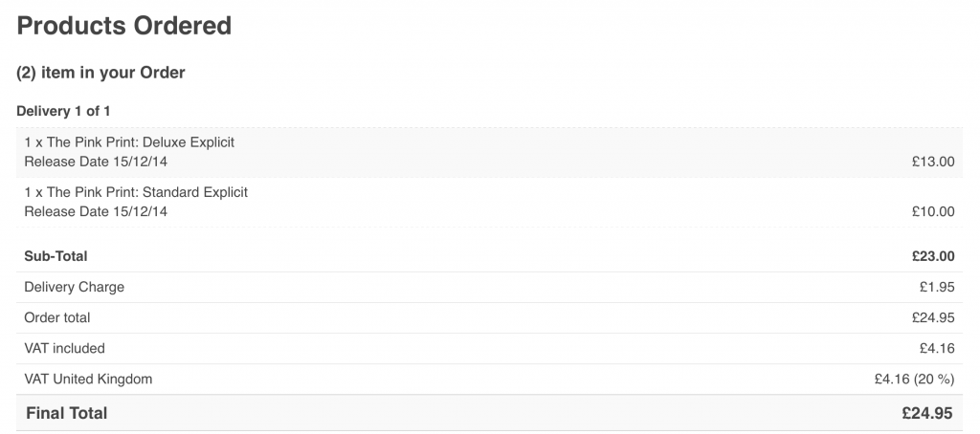This screenshot has height=434, width=980.
Task: Click the Sub-Total row label
Action: coord(56,256)
